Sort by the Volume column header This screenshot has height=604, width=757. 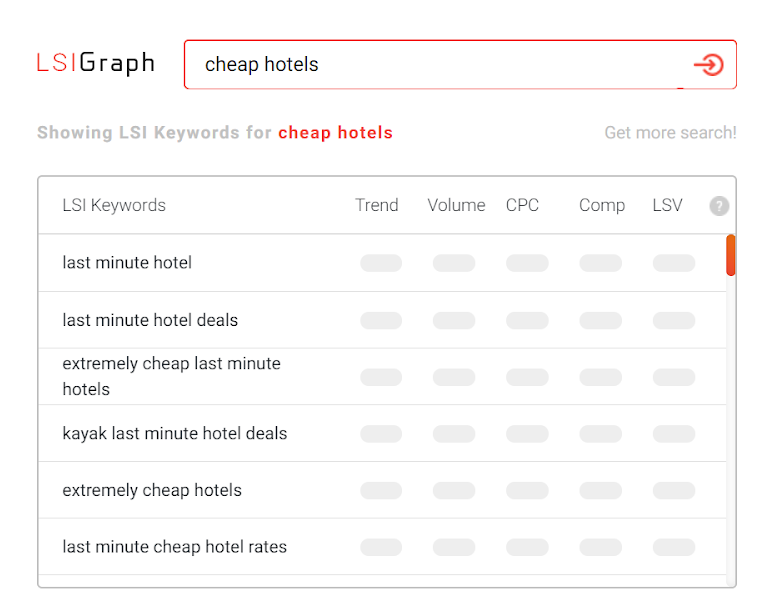pyautogui.click(x=456, y=205)
